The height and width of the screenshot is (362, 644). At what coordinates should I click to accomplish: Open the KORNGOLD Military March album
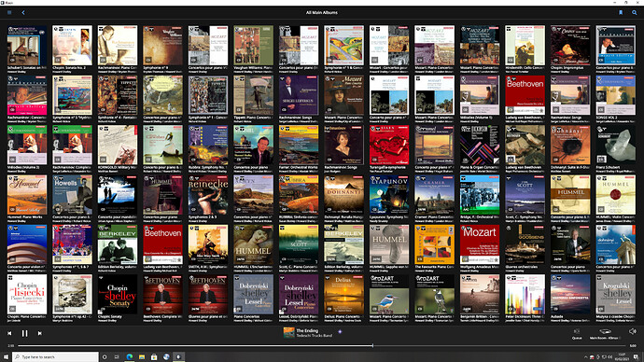[118, 145]
